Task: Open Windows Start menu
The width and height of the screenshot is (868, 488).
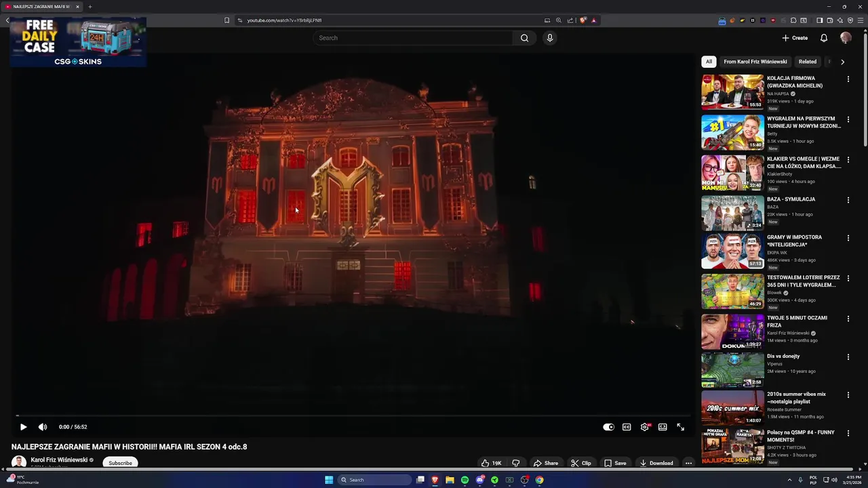Action: [329, 480]
